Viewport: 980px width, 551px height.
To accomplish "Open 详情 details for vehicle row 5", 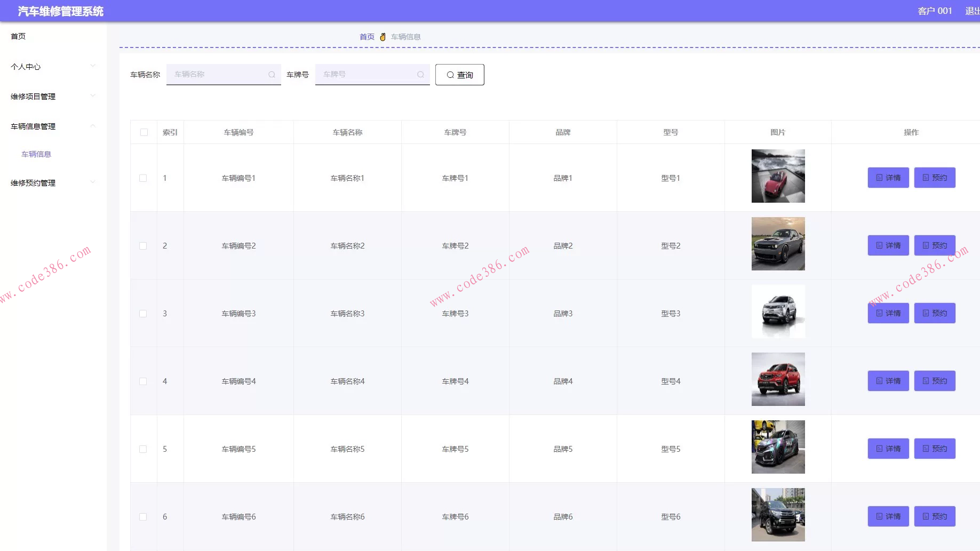I will [888, 449].
